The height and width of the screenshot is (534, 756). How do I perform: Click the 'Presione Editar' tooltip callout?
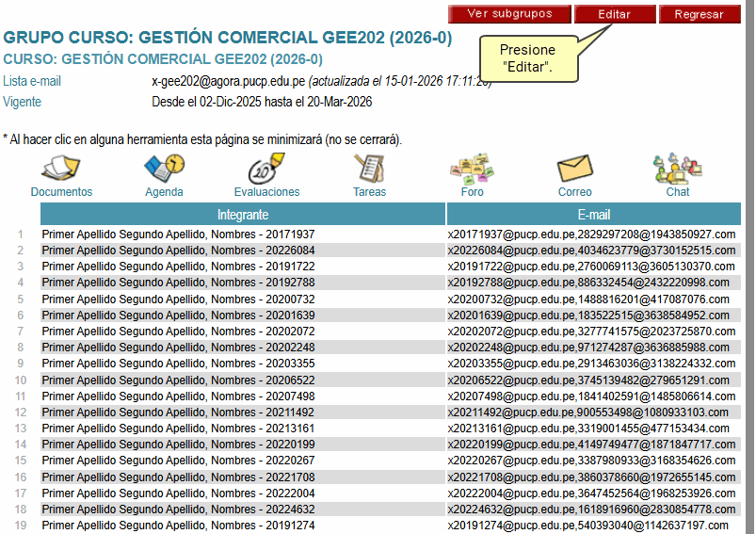(x=527, y=58)
